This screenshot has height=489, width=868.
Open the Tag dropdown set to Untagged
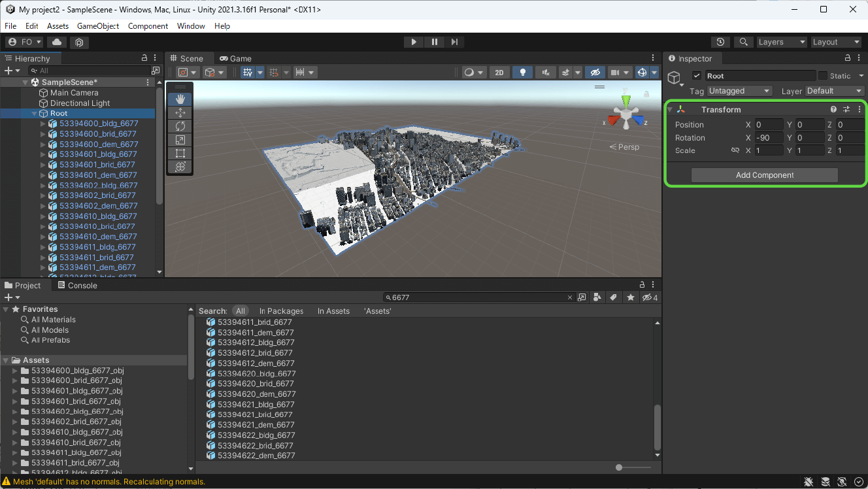click(x=739, y=91)
